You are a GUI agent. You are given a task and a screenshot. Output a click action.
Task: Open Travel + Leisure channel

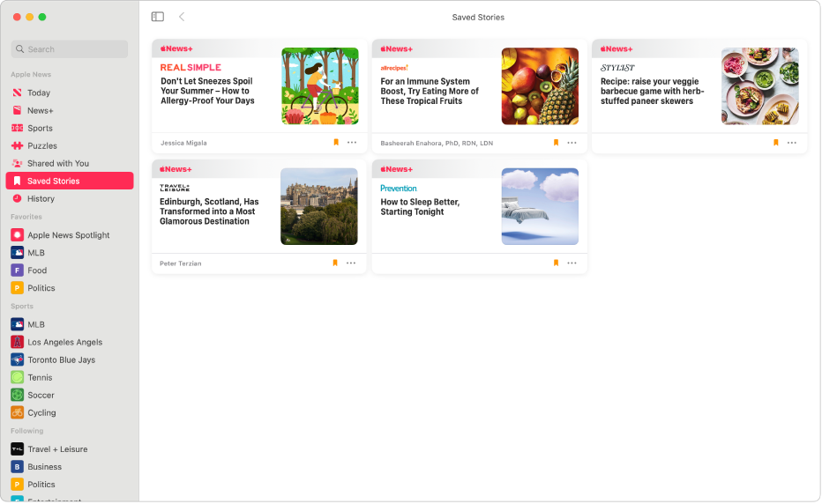[69, 449]
